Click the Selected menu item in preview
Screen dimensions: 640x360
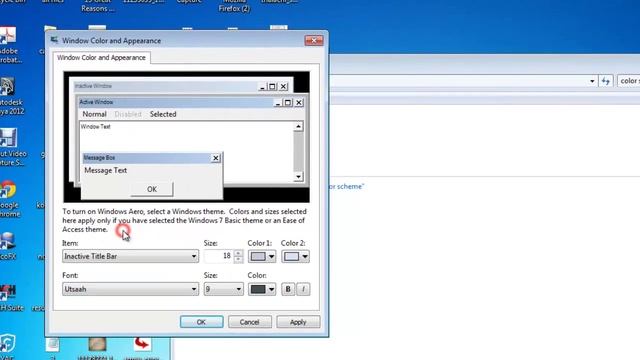163,114
